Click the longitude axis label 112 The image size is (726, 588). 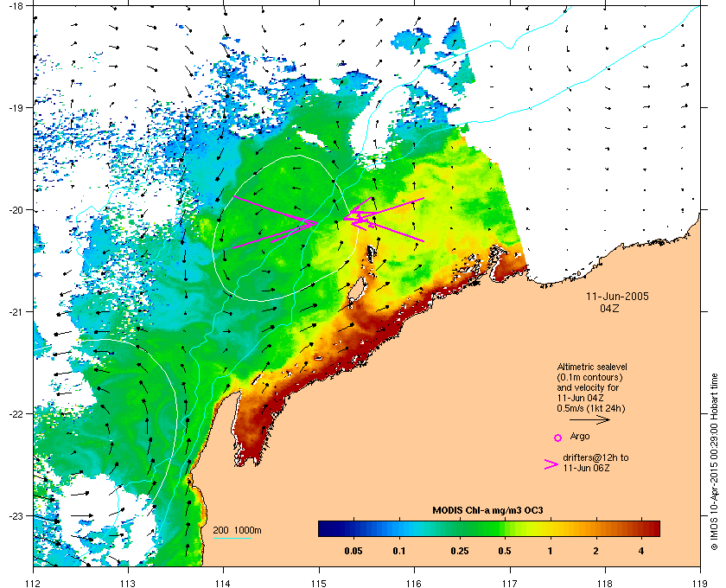pyautogui.click(x=33, y=584)
